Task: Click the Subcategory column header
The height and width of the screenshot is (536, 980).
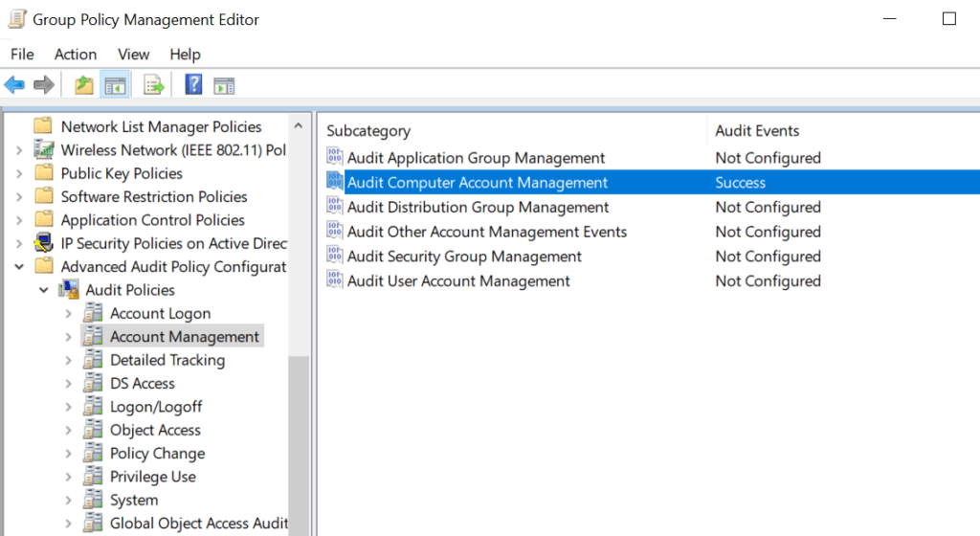Action: coord(368,131)
